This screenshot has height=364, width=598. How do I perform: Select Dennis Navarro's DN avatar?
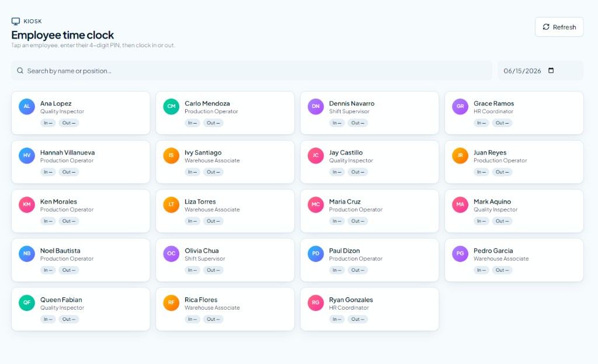pos(316,106)
